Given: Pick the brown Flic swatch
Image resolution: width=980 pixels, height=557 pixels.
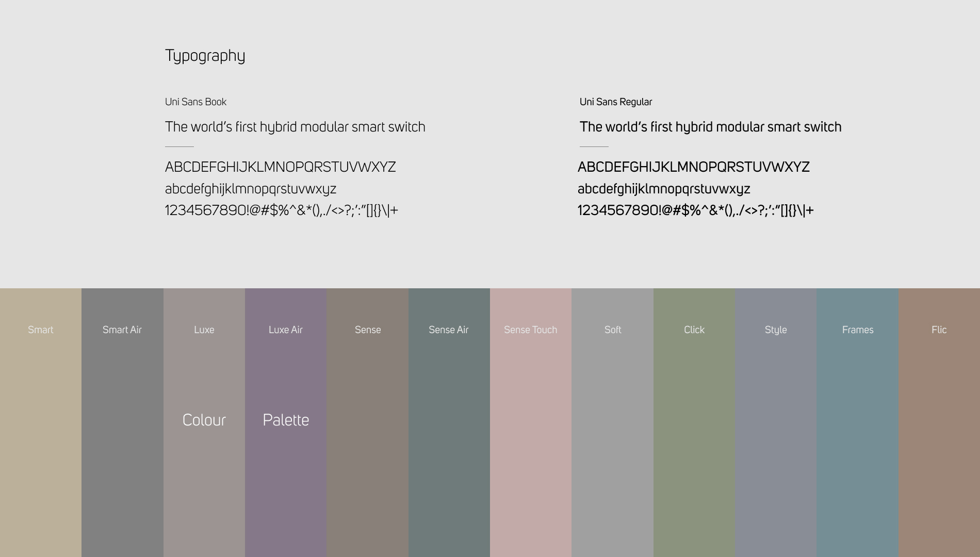Looking at the screenshot, I should [939, 422].
